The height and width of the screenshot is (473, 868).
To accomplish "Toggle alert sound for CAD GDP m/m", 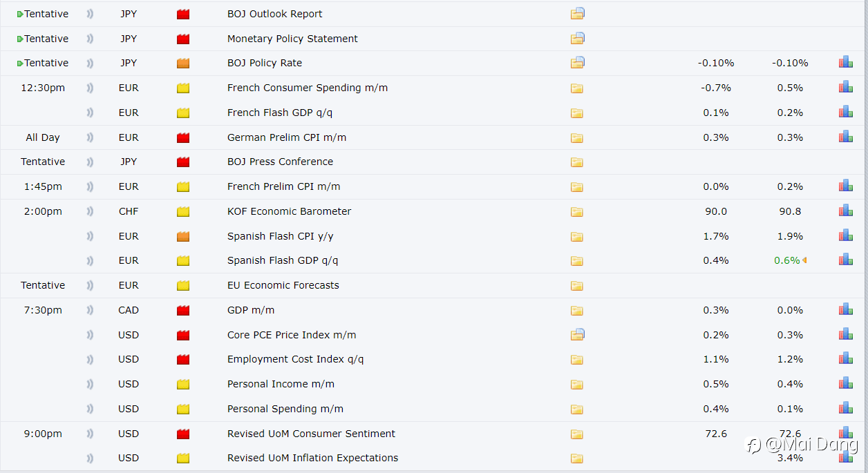I will [x=90, y=310].
